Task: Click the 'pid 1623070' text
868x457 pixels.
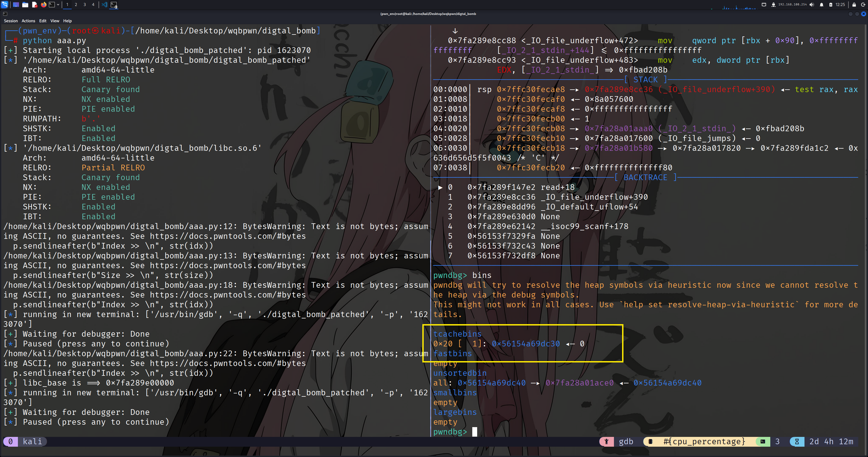Action: click(284, 50)
